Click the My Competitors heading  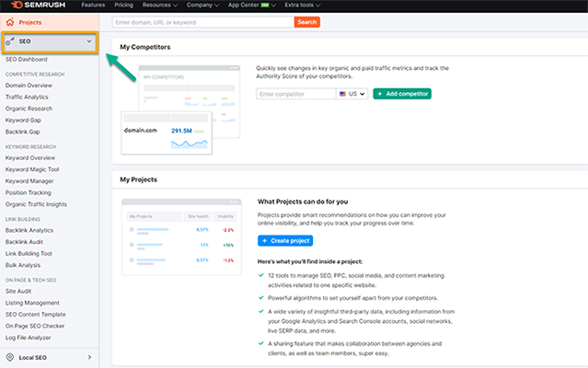(x=145, y=47)
